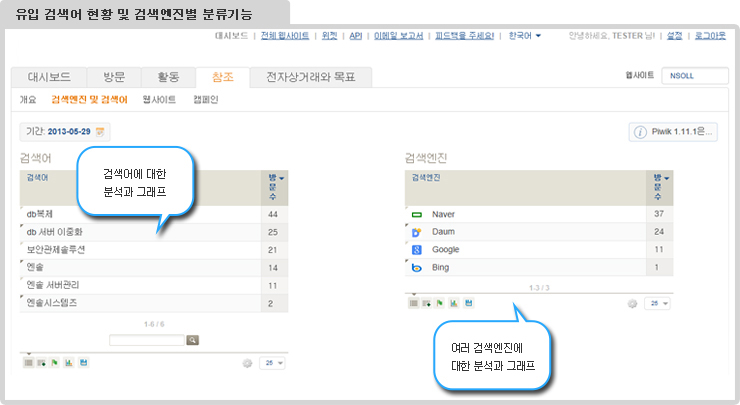Show bar graph for keywords table
Viewport: 740px width, 405px height.
pos(69,362)
